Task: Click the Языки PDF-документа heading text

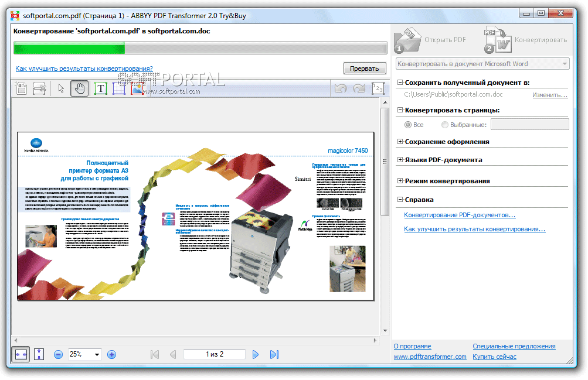Action: (444, 160)
